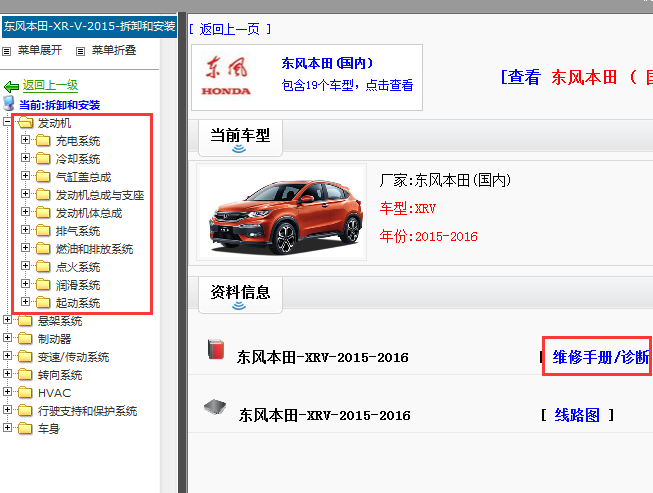The image size is (653, 493).
Task: Expand the 悬架系统 node
Action: pyautogui.click(x=7, y=319)
